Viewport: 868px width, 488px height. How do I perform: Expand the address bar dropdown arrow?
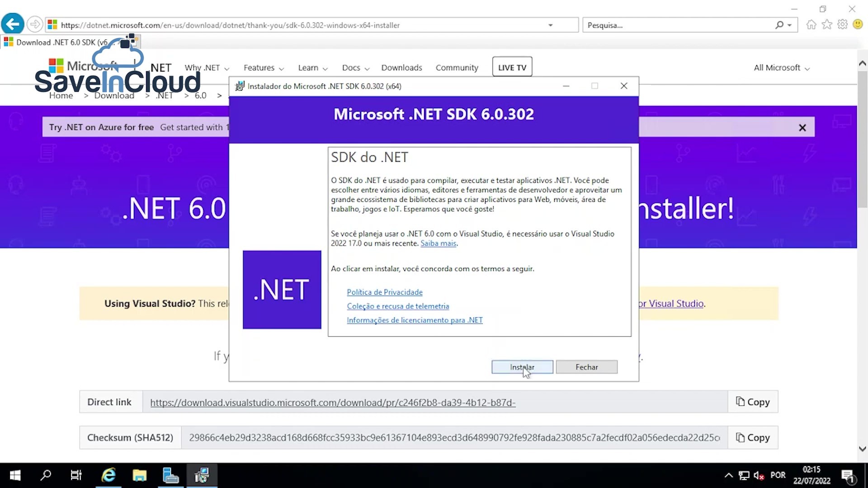click(x=550, y=25)
